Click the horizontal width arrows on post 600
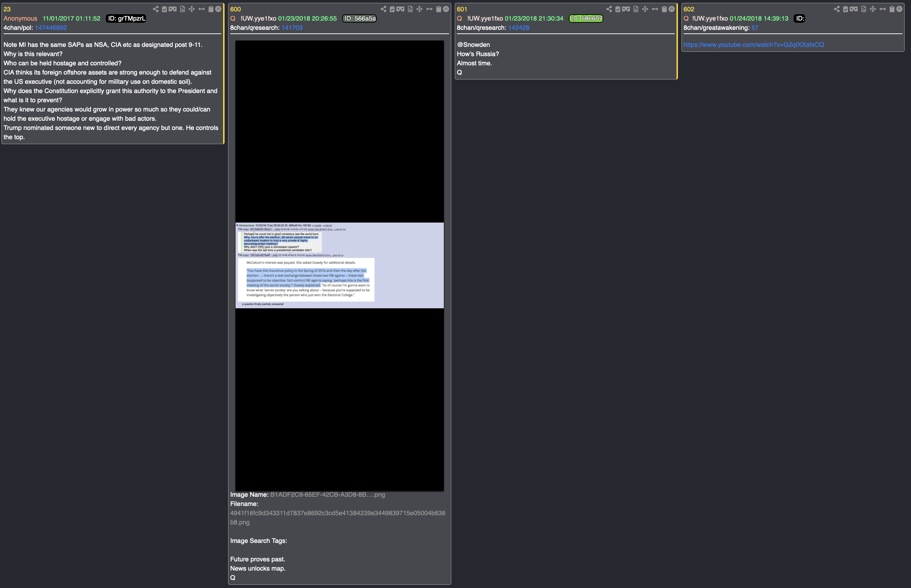This screenshot has width=911, height=588. click(x=429, y=9)
